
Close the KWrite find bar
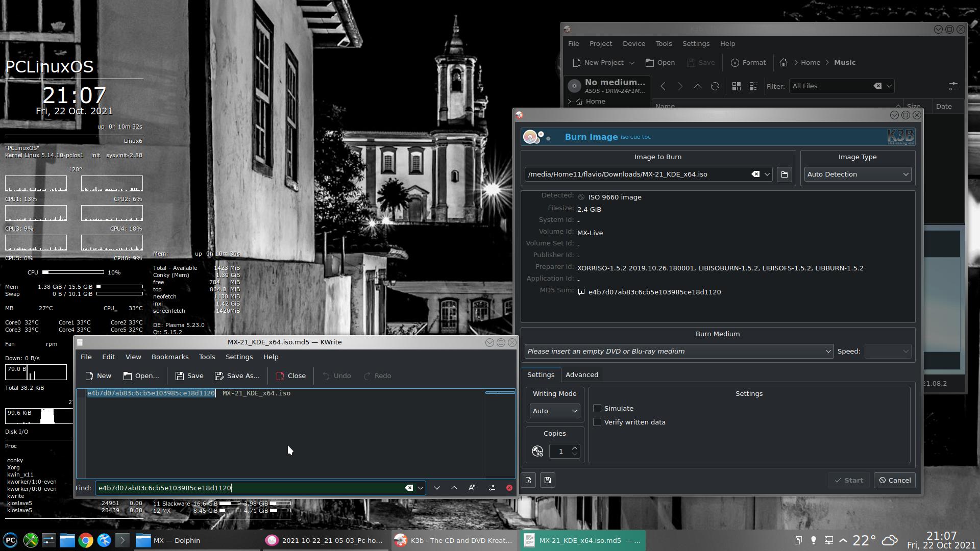pyautogui.click(x=509, y=488)
